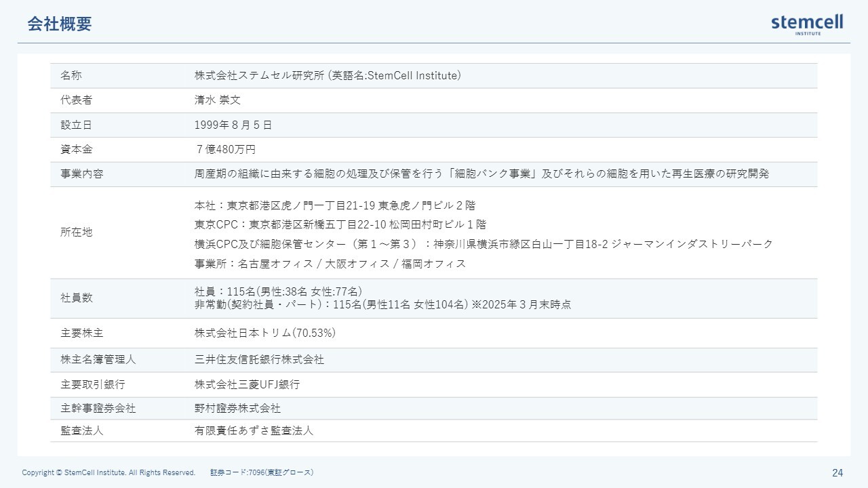This screenshot has height=488, width=868.
Task: Click the 監査法人 row label
Action: 82,431
